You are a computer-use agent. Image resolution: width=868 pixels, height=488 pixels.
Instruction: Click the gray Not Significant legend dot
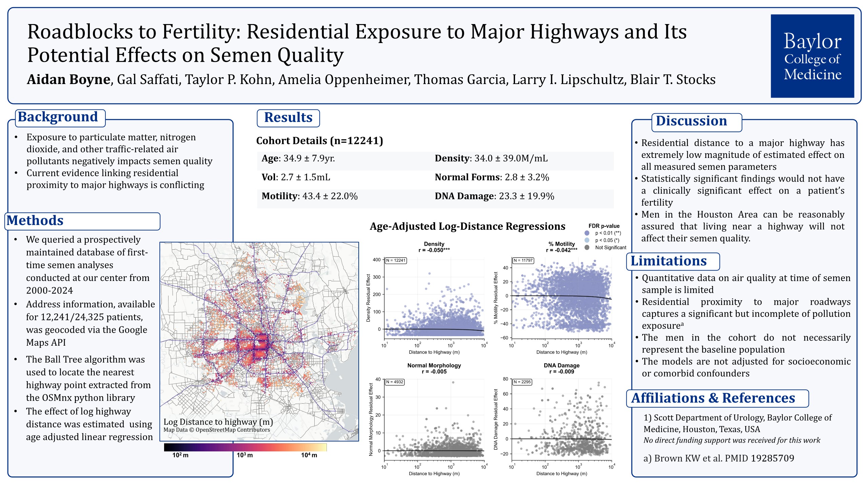587,247
